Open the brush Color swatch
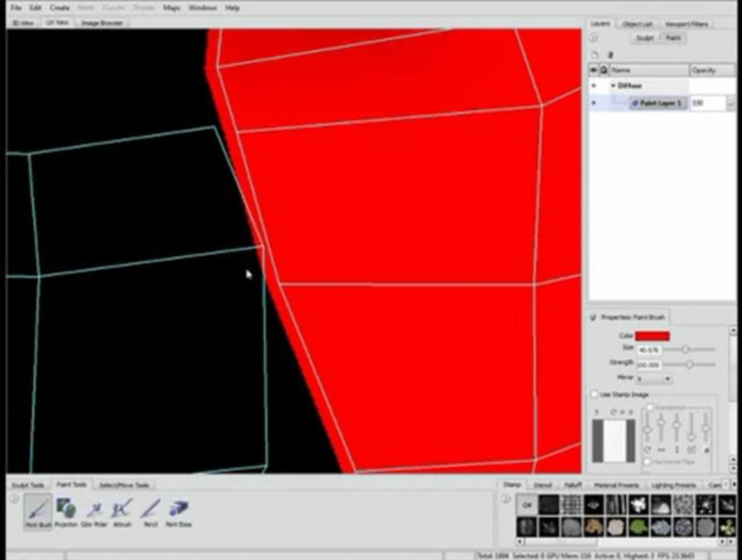Screen dimensions: 742x560 click(x=652, y=336)
